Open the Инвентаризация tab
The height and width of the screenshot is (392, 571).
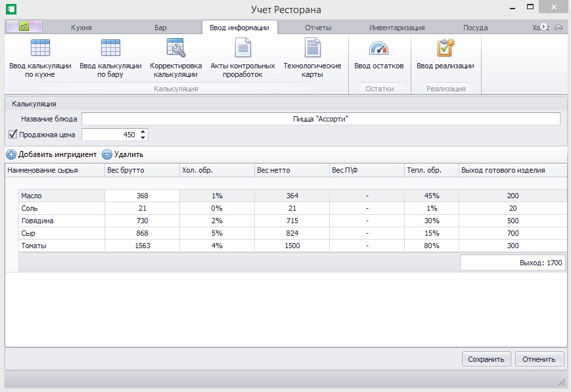[x=397, y=28]
